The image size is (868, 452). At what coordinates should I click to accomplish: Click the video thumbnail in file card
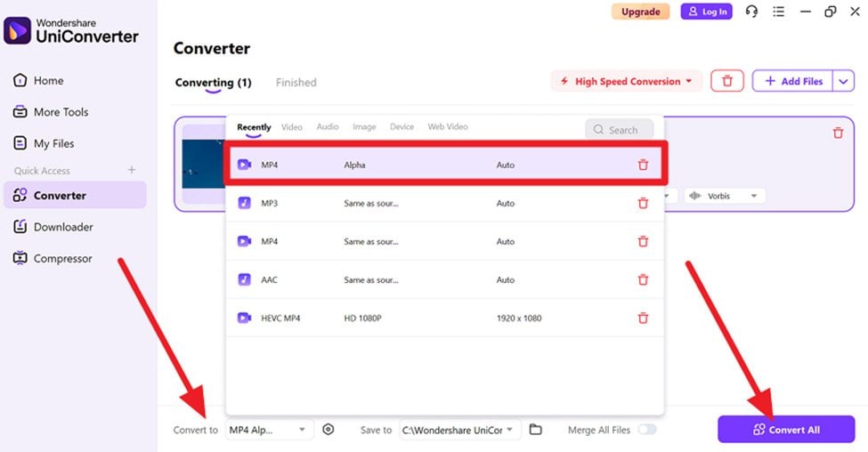click(203, 164)
